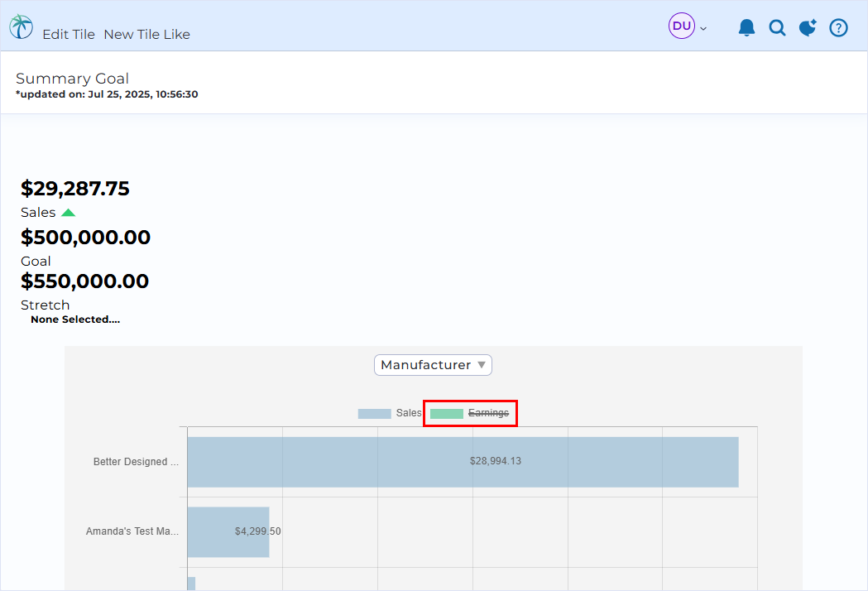Open the Manufacturer dropdown
868x591 pixels.
(x=433, y=365)
